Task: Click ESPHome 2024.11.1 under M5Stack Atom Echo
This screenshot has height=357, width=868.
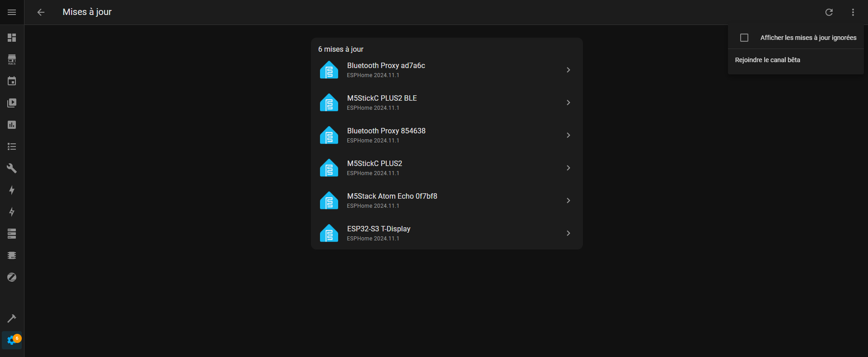Action: [x=373, y=206]
